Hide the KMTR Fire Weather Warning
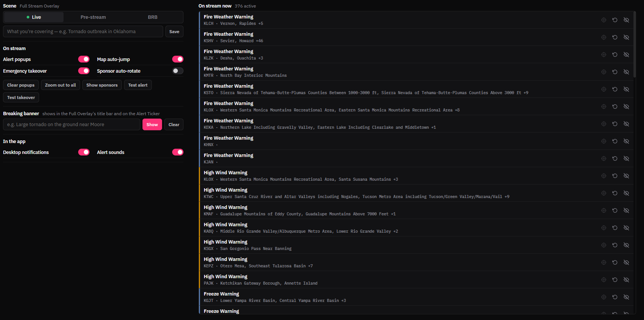 click(626, 72)
